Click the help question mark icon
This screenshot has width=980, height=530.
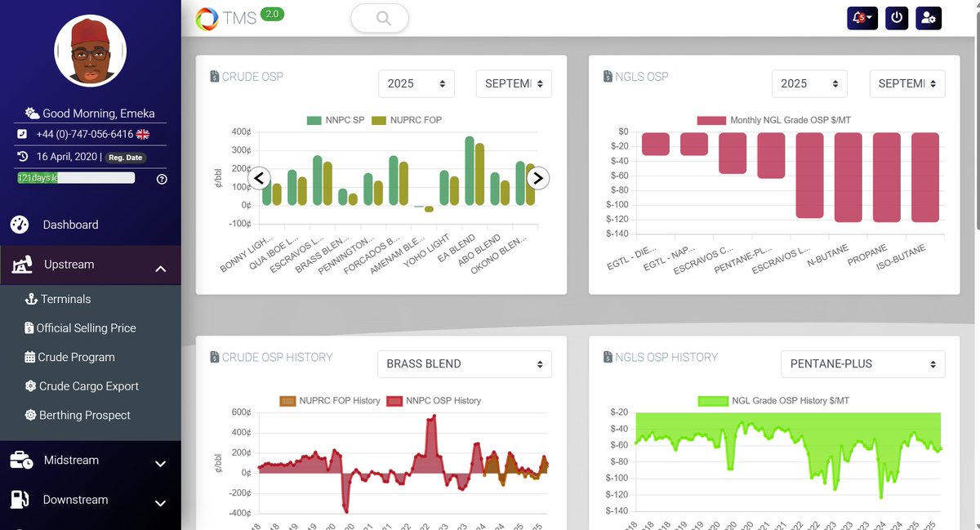(x=162, y=179)
